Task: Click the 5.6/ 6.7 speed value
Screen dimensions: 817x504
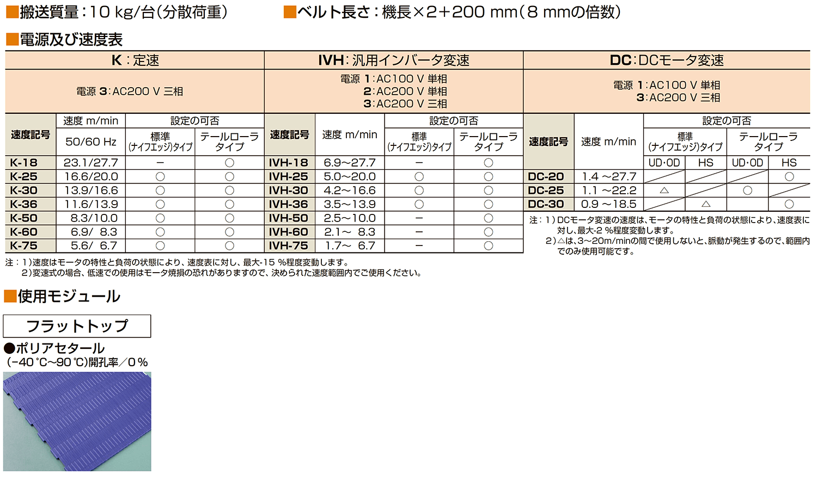Action: (94, 245)
